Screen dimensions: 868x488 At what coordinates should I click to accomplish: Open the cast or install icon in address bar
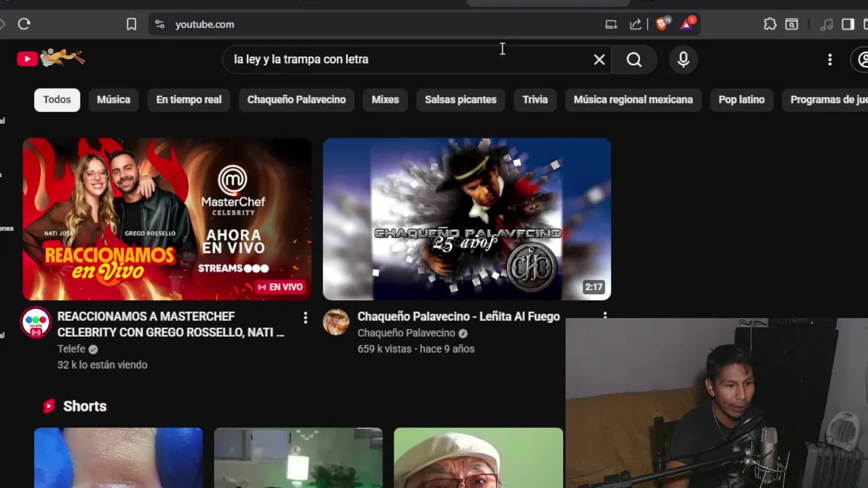611,24
